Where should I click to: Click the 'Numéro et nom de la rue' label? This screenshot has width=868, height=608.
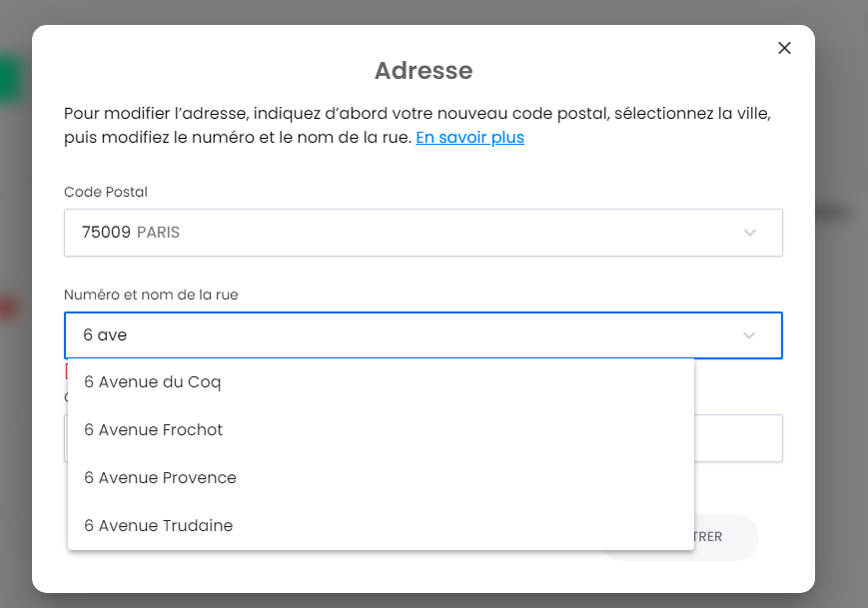[x=151, y=295]
